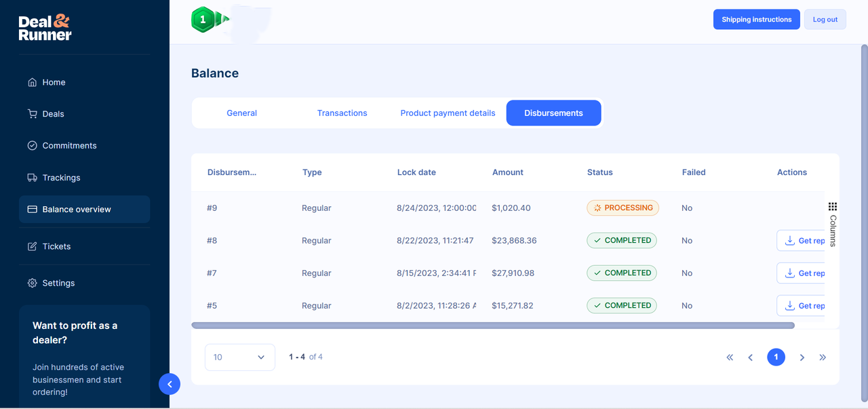Viewport: 868px width, 409px height.
Task: Sort by the Status column header
Action: (600, 172)
